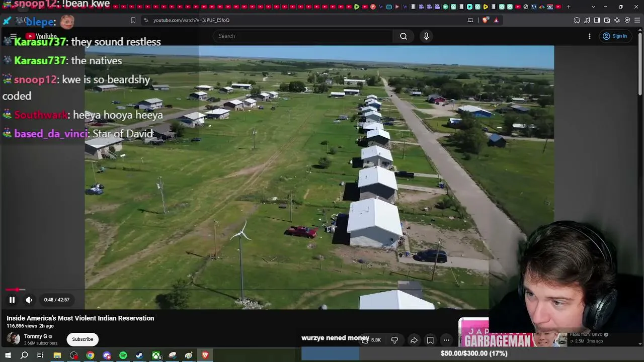Go to YouTube home via logo
Screen dimensions: 644x362
(x=41, y=36)
